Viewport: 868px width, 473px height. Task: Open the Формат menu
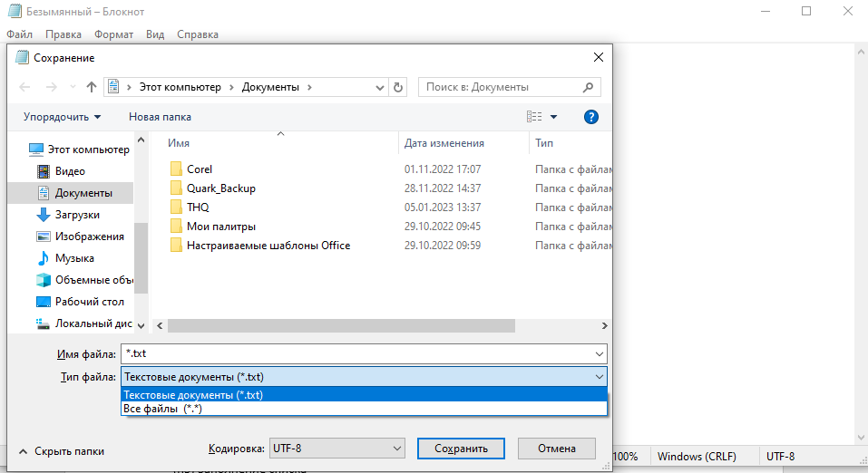coord(113,34)
